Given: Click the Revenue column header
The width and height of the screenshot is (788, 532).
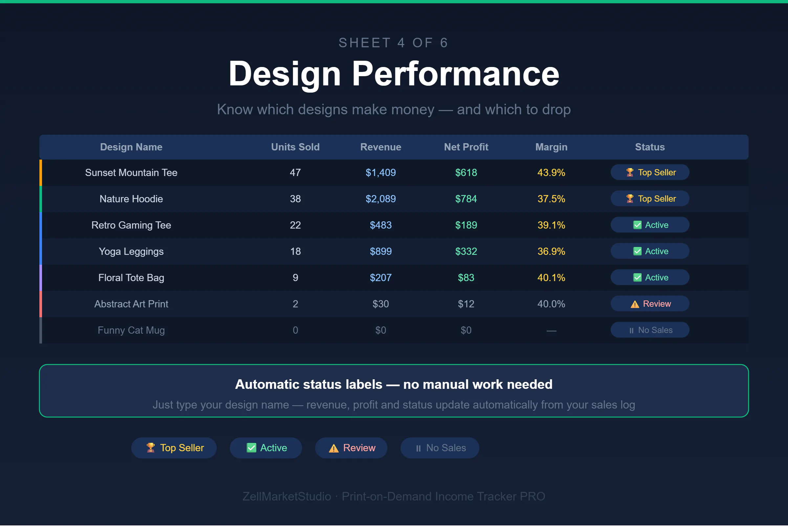Looking at the screenshot, I should (381, 147).
